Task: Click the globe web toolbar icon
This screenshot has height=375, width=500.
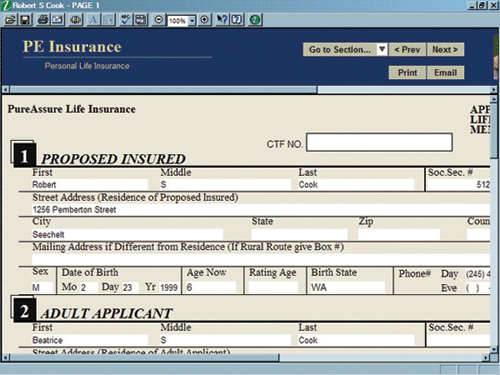Action: 76,20
